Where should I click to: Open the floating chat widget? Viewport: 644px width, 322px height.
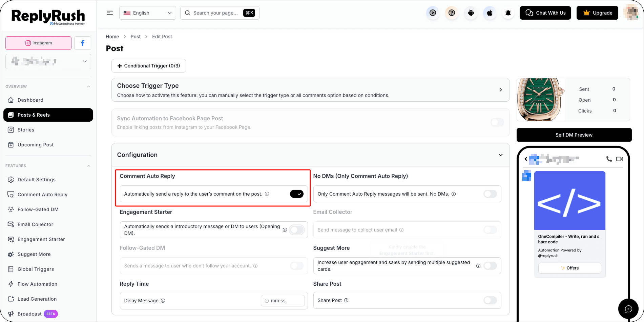(x=628, y=309)
